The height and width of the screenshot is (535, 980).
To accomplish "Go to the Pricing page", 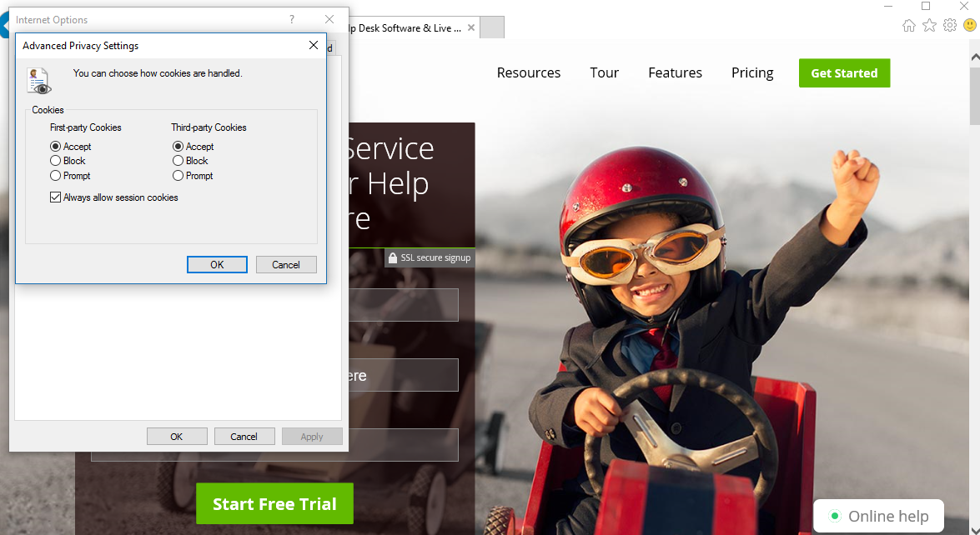I will pos(752,72).
